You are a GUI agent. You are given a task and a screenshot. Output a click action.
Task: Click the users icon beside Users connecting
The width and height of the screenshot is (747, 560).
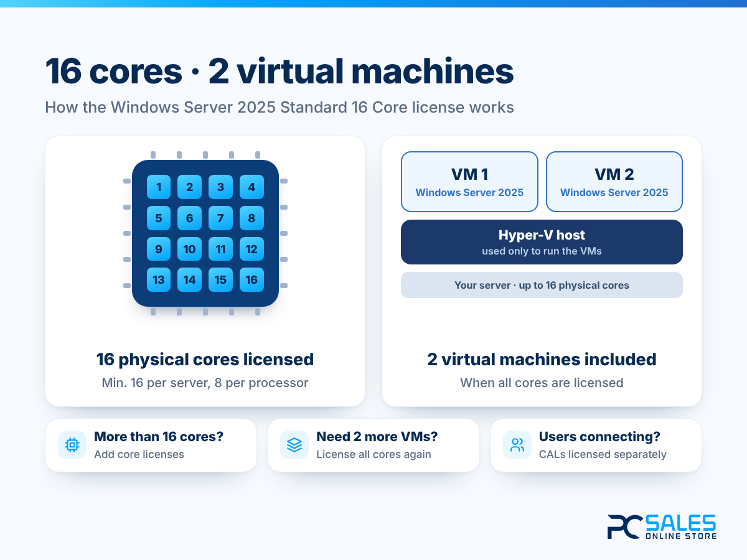click(x=517, y=445)
